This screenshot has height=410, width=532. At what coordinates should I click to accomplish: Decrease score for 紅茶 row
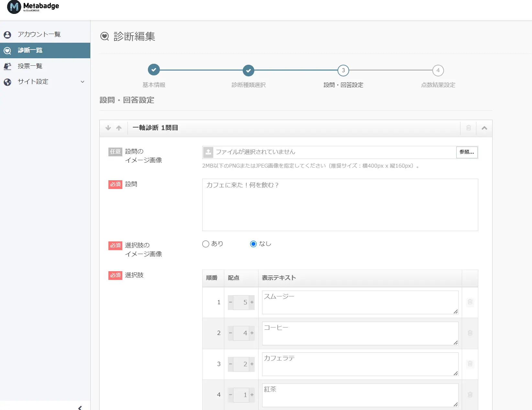(x=230, y=395)
